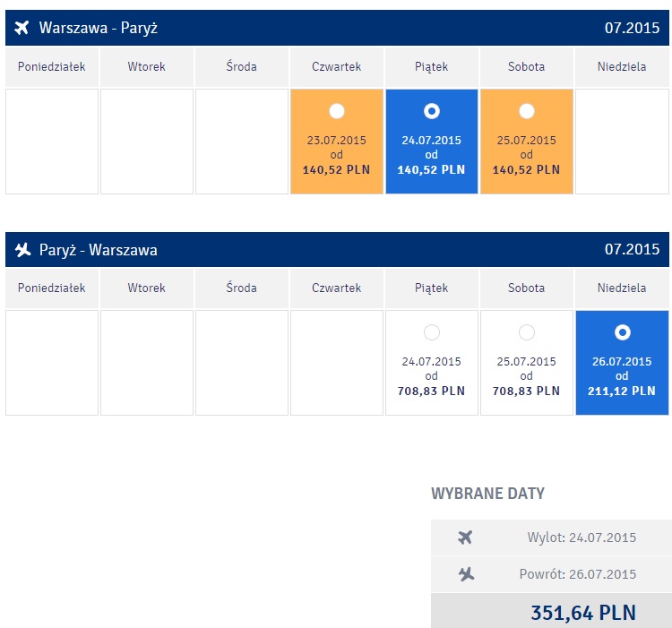Click the Paryż - Warszawa header title
This screenshot has height=628, width=672.
pos(99,249)
